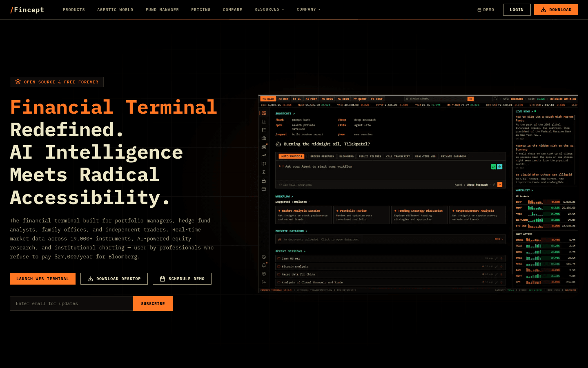
Task: Expand the RECENT SESSIONS section
Action: tap(290, 251)
